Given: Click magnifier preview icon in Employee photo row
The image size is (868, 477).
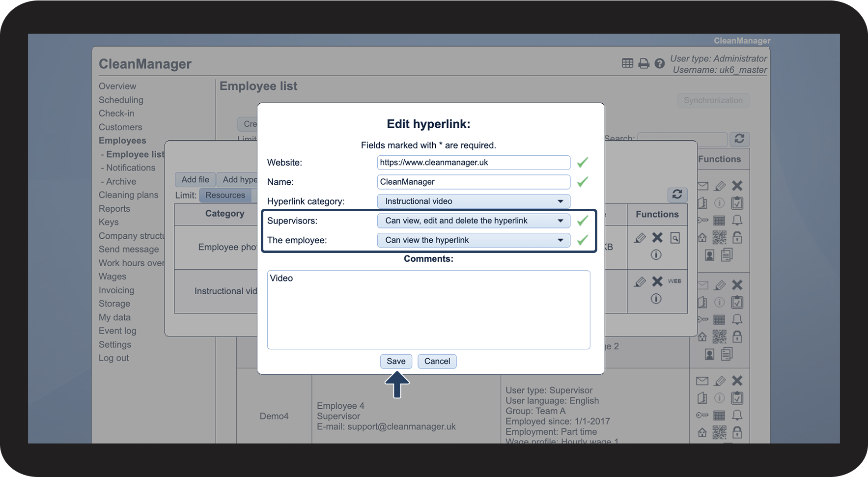Looking at the screenshot, I should (675, 238).
